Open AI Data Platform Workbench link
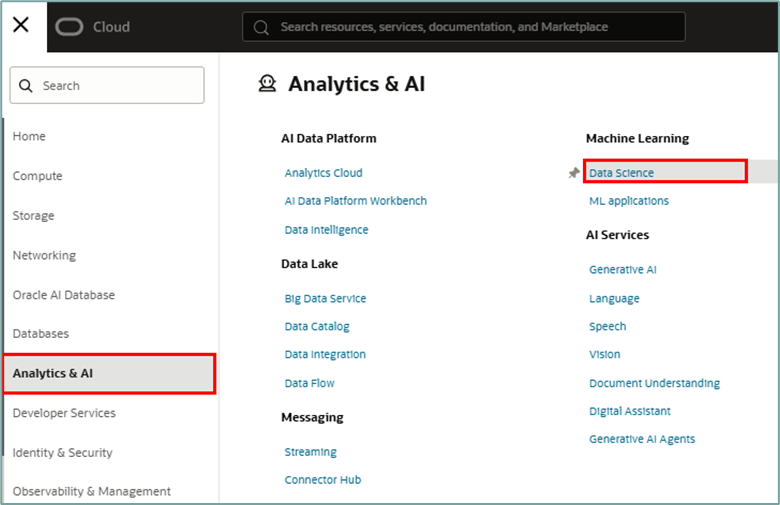This screenshot has height=505, width=780. click(x=356, y=201)
